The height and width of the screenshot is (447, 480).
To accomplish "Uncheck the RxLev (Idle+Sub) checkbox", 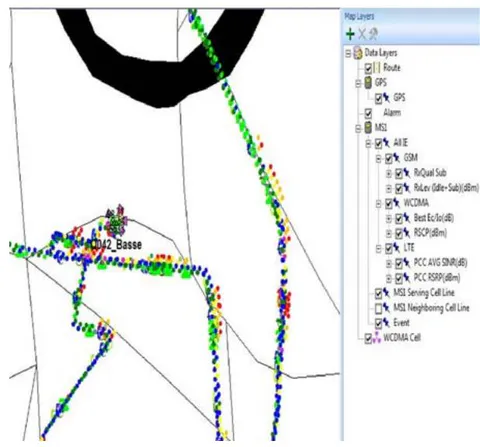I will coord(399,189).
